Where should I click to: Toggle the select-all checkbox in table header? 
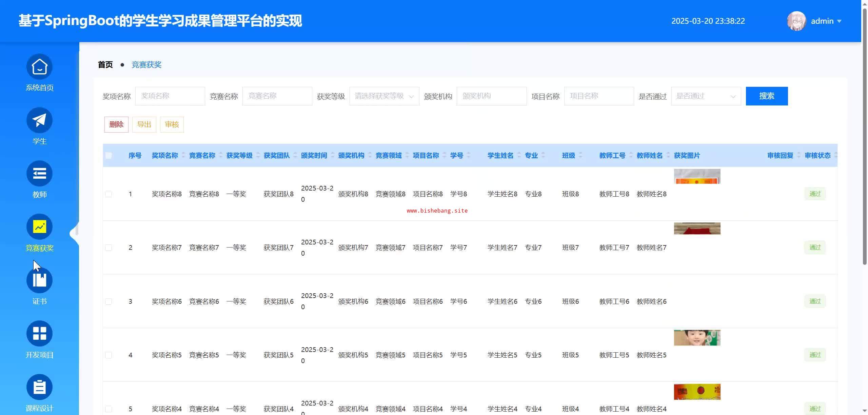108,156
